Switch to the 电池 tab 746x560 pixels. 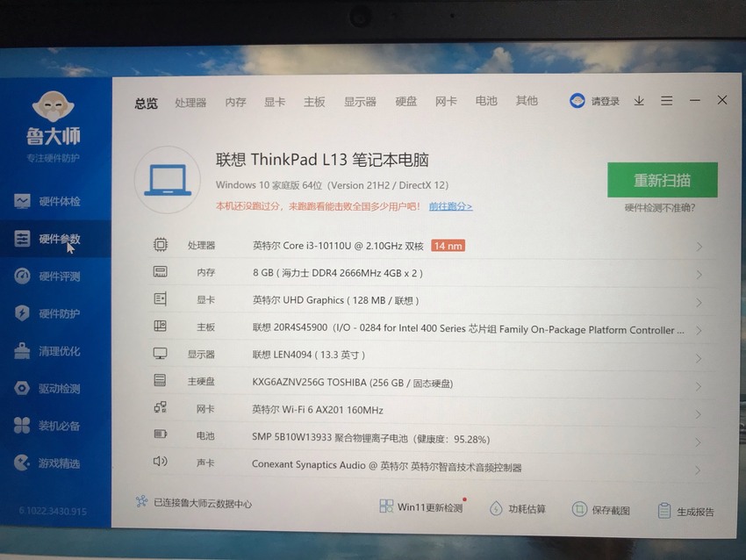pos(486,100)
